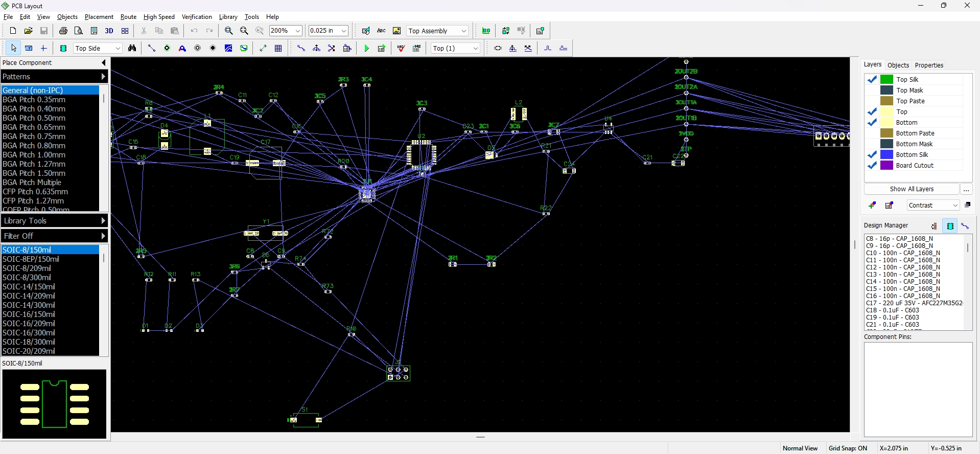Select the measure dimension arrow tool

[263, 48]
